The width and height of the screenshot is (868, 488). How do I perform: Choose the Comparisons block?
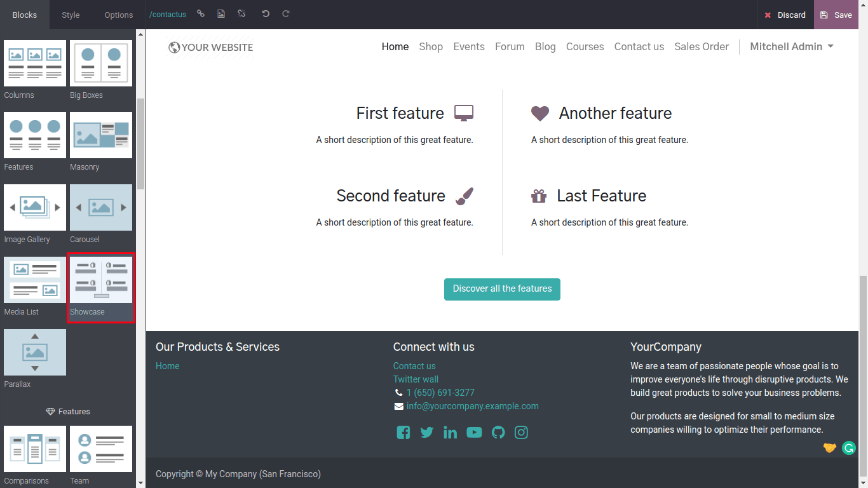[35, 449]
